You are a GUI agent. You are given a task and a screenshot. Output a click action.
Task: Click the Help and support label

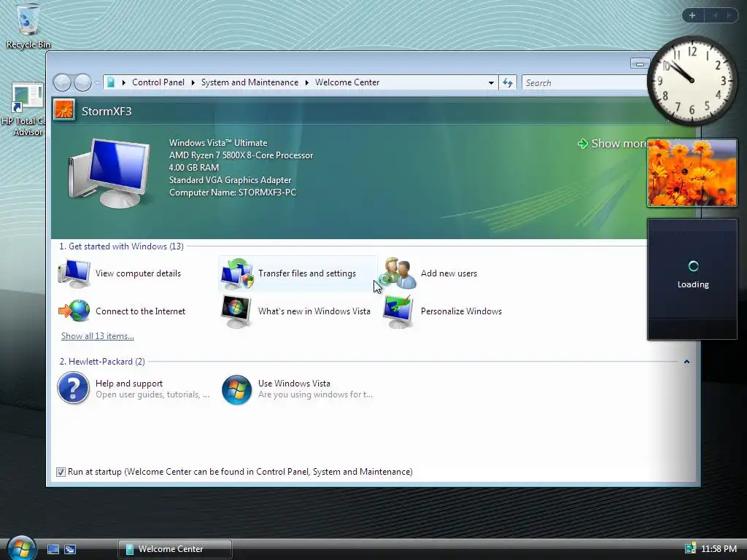pyautogui.click(x=129, y=384)
